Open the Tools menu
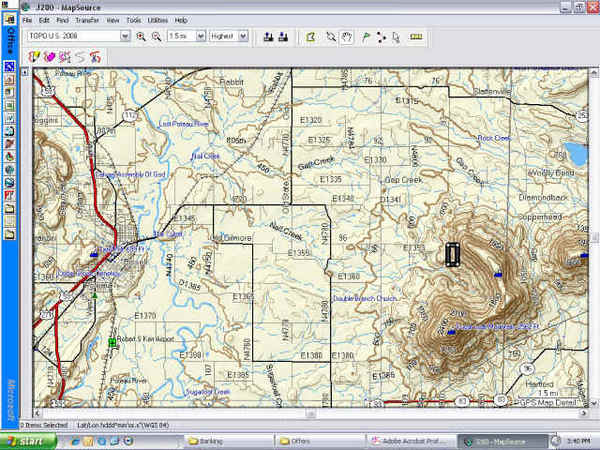The height and width of the screenshot is (450, 600). (x=134, y=20)
